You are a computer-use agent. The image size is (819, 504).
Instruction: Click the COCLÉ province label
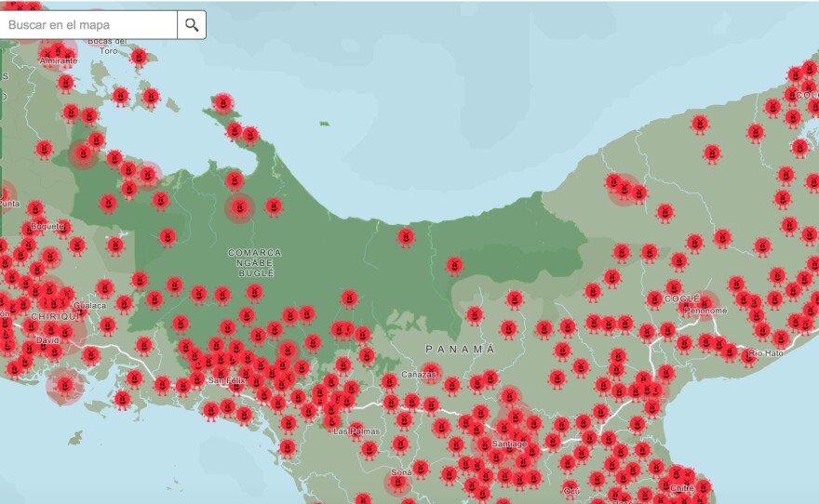tap(681, 298)
